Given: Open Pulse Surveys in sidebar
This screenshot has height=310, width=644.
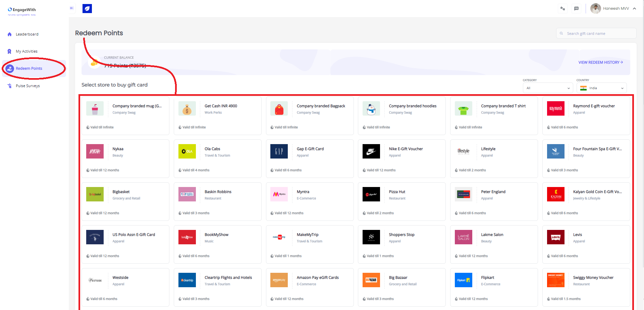Looking at the screenshot, I should (28, 86).
